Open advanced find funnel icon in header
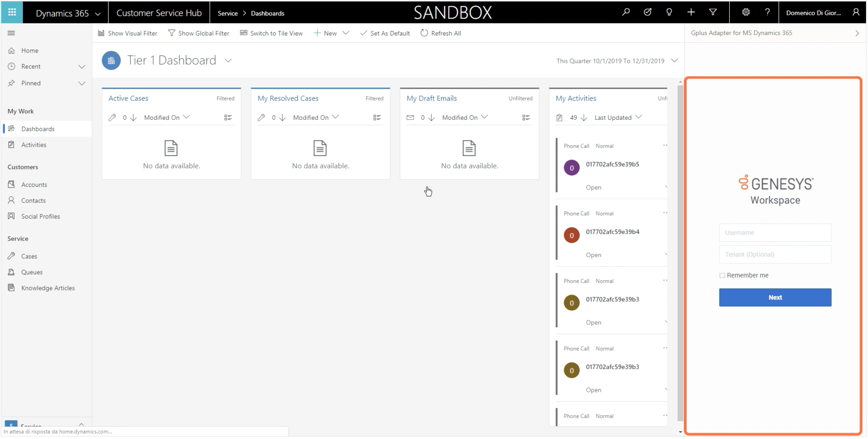The height and width of the screenshot is (439, 868). tap(713, 12)
